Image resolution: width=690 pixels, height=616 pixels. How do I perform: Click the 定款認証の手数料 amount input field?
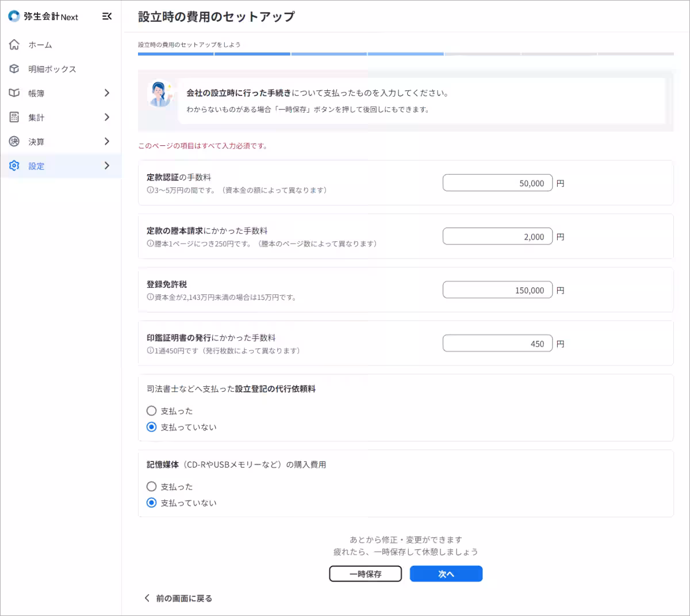497,182
